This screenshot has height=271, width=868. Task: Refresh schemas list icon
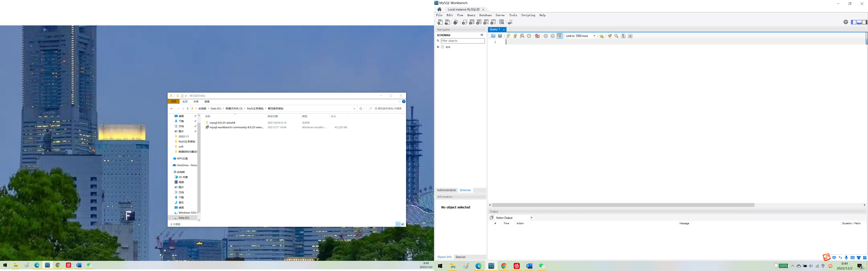(482, 35)
